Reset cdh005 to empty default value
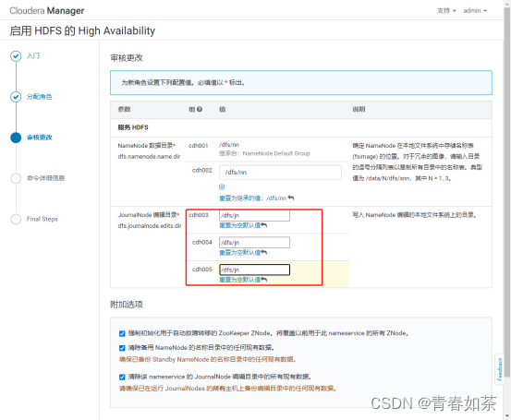 (x=243, y=280)
